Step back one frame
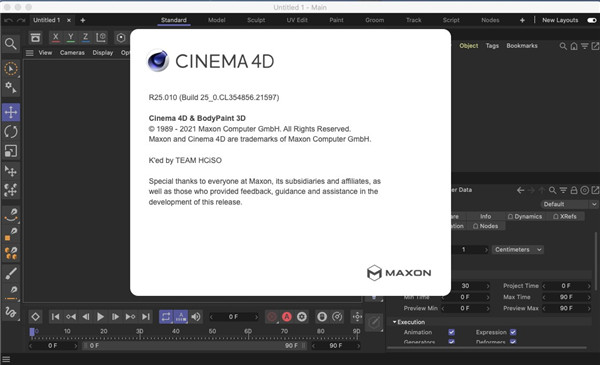Screen dimensions: 600x365 point(86,317)
